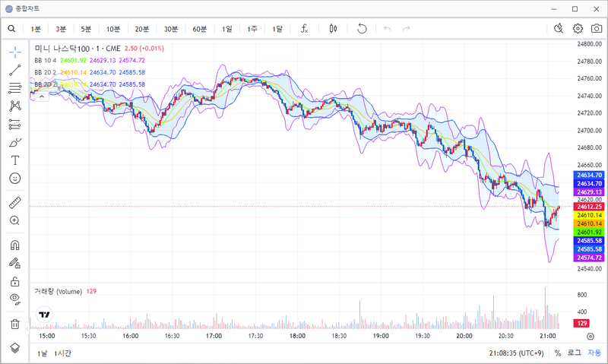Take a chart snapshot with camera icon
Screen dimensions: 608x364
coord(597,29)
